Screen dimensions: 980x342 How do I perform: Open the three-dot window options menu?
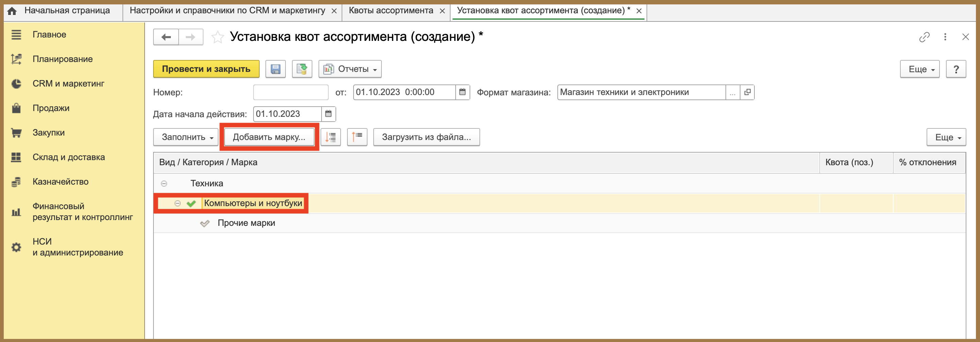coord(945,37)
